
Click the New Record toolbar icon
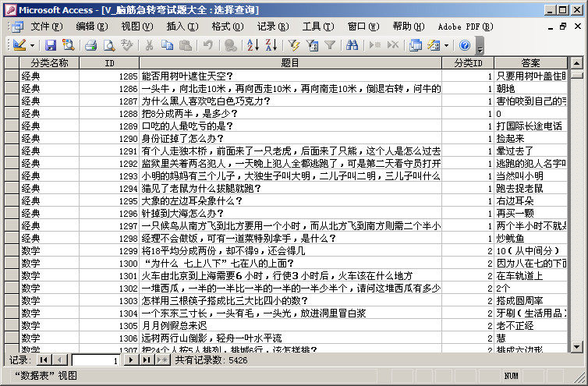point(374,45)
